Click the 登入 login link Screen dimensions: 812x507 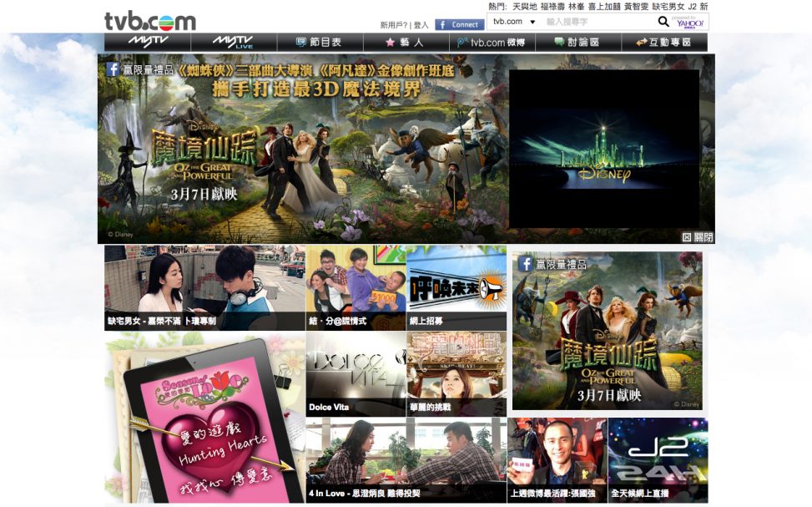click(x=421, y=25)
